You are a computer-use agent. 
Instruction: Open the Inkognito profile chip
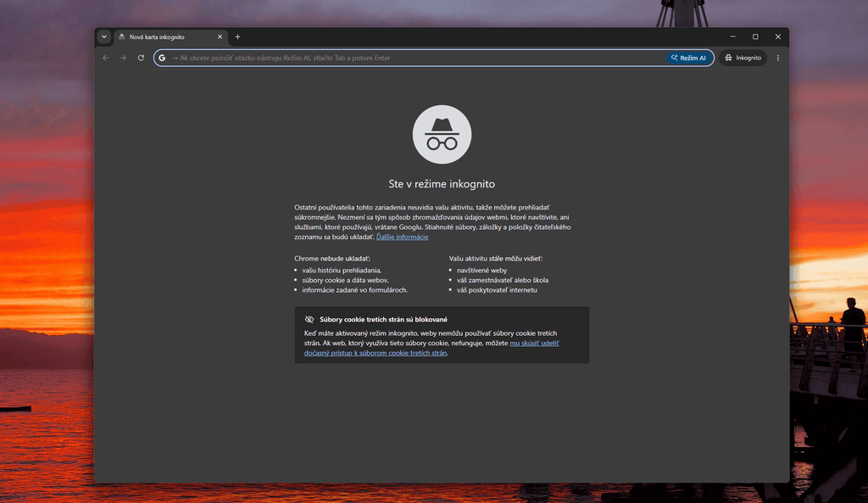[743, 58]
